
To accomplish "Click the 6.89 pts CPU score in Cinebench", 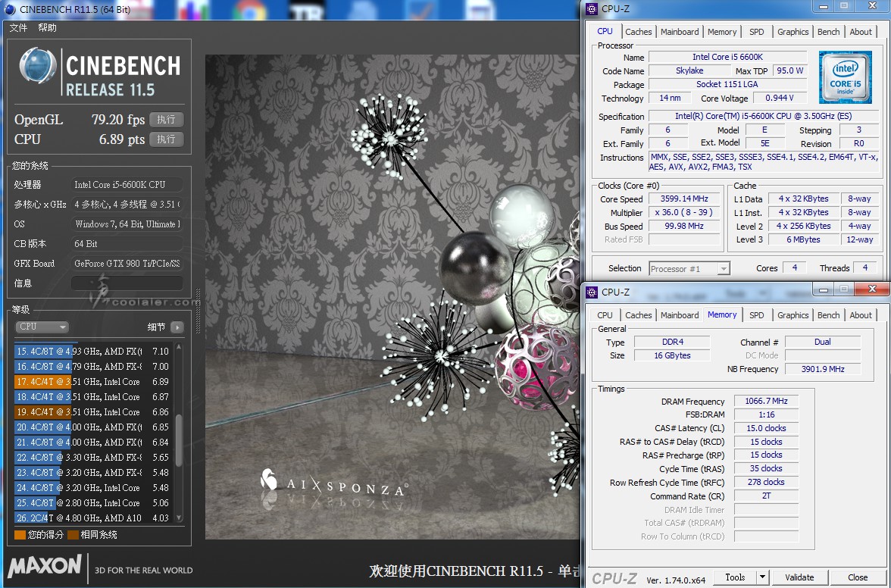I will tap(121, 139).
